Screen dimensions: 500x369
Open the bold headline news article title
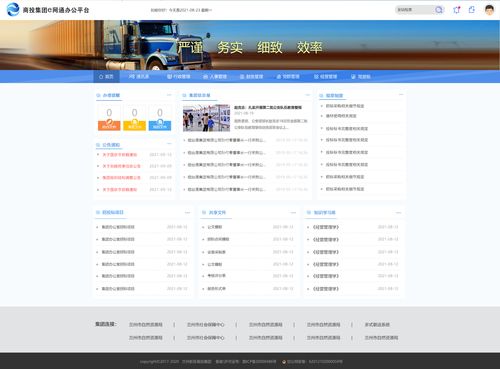pos(268,107)
